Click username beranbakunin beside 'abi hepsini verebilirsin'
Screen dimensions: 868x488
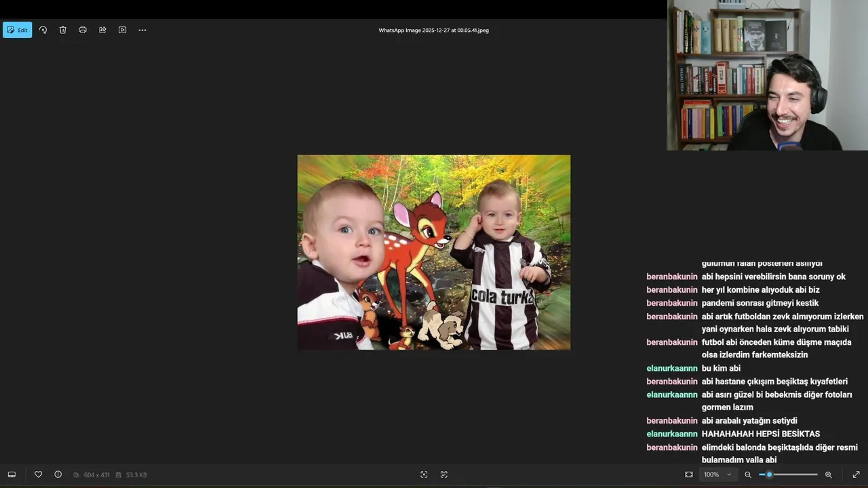point(672,277)
